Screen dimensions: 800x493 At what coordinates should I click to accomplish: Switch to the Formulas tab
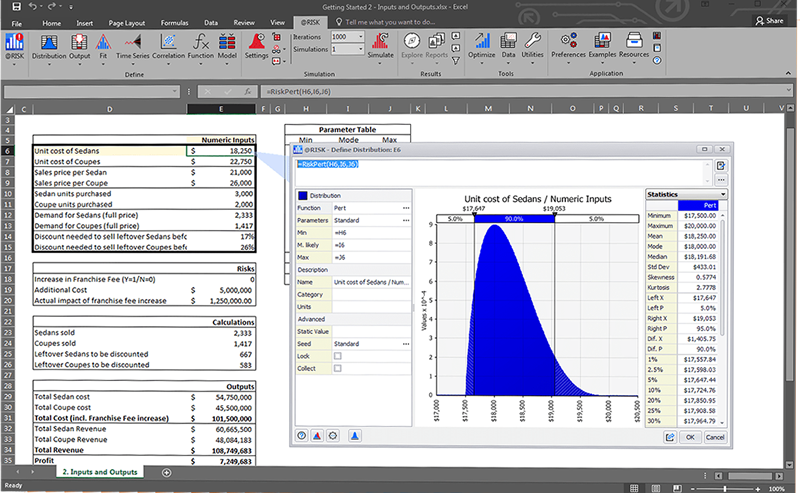[174, 23]
